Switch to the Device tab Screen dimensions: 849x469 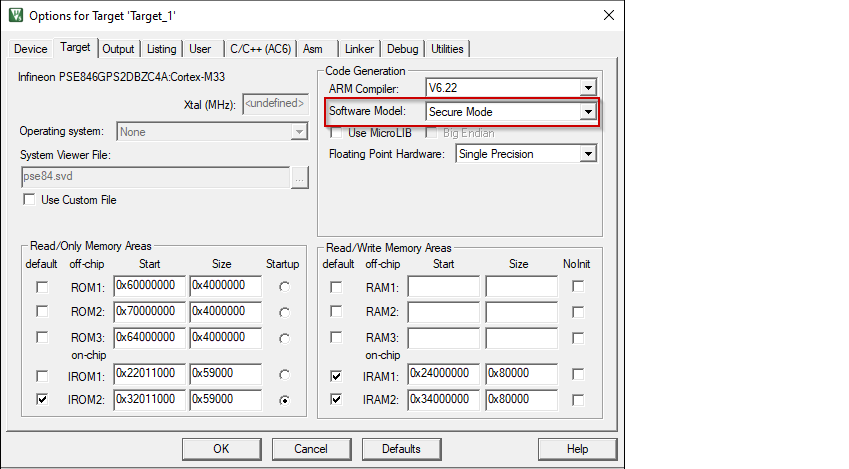tap(30, 49)
